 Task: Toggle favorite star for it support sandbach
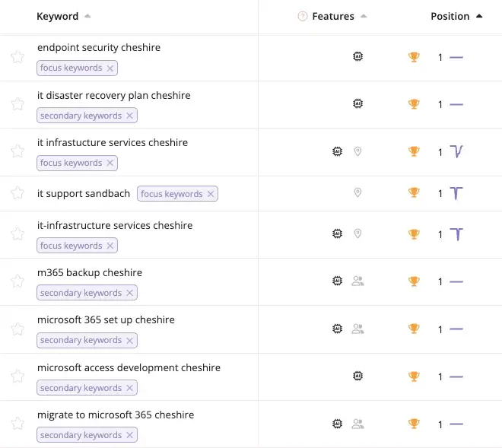point(17,193)
